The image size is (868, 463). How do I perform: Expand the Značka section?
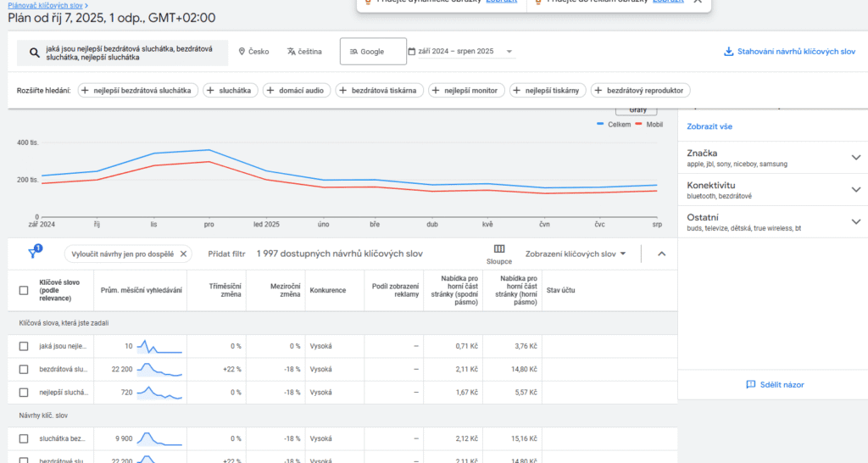pos(855,158)
